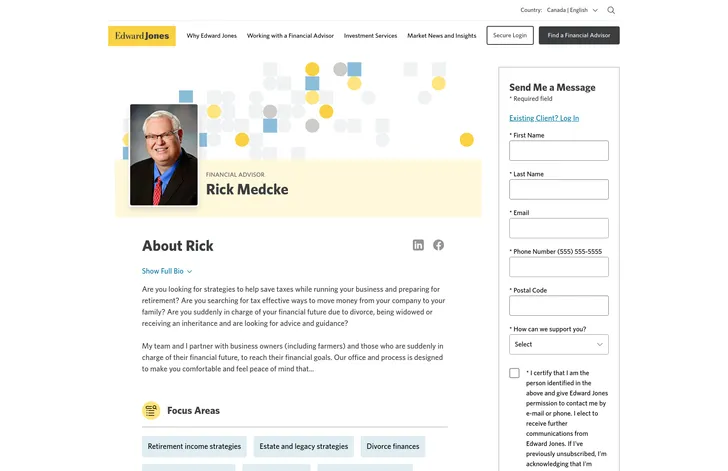Open Investment Services menu
Screen dimensions: 728x471
tap(370, 36)
